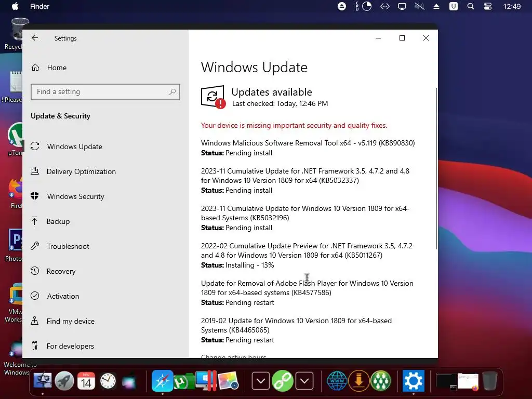Click the CPU usage pie indicator
The height and width of the screenshot is (399, 532).
click(x=367, y=6)
